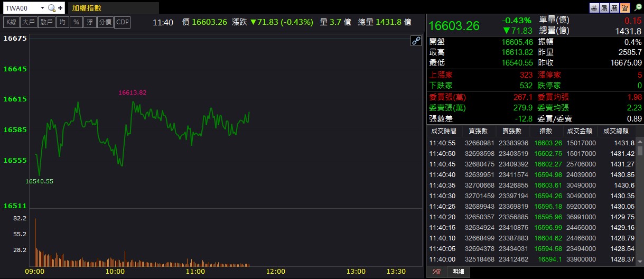Click the magnifier search icon beside TWA00
Image resolution: width=644 pixels, height=279 pixels.
coord(52,8)
